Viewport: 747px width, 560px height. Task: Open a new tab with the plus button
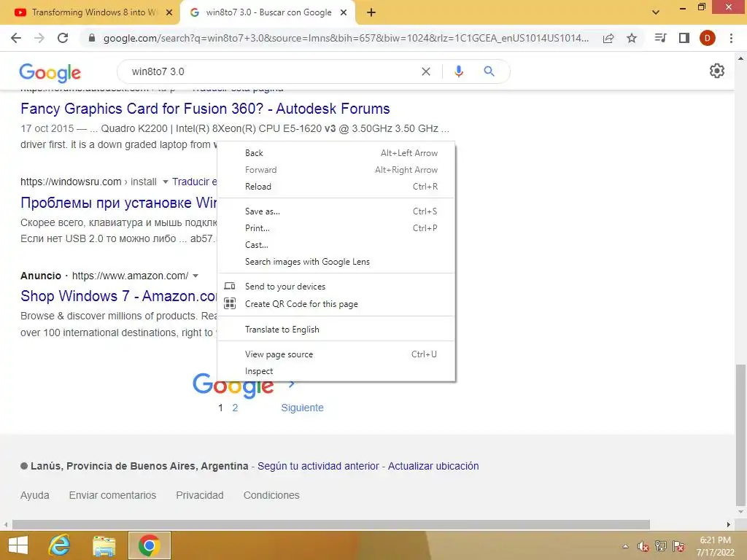point(371,12)
